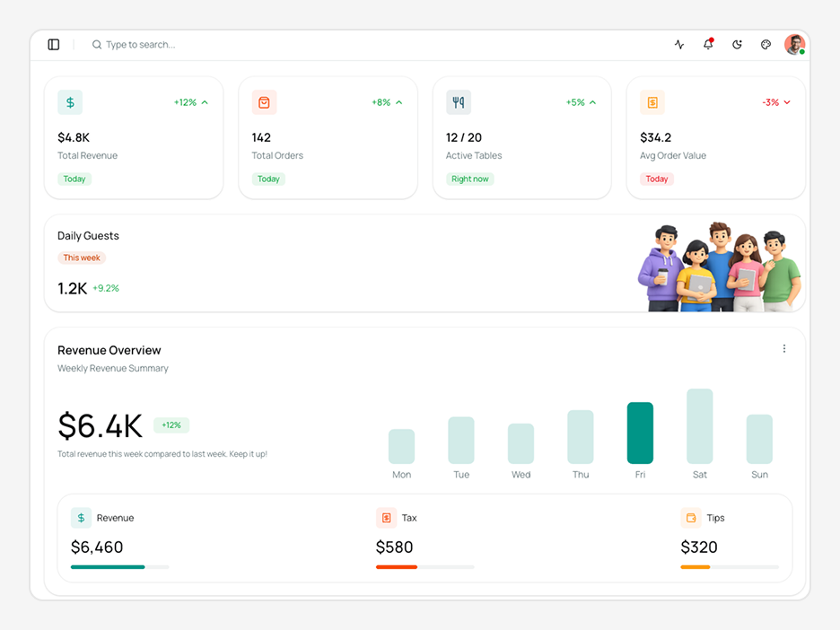Select the -3% change on Avg Order Value
The image size is (840, 630).
tap(771, 102)
